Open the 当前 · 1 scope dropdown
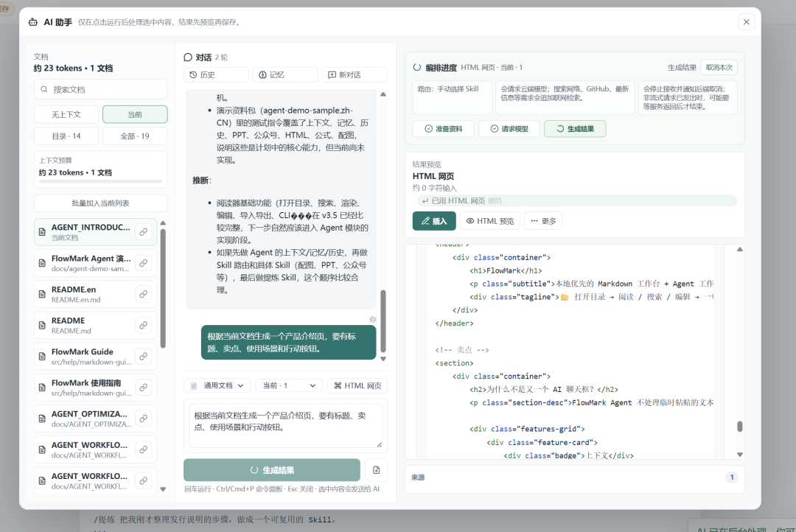796x532 pixels. (x=289, y=386)
